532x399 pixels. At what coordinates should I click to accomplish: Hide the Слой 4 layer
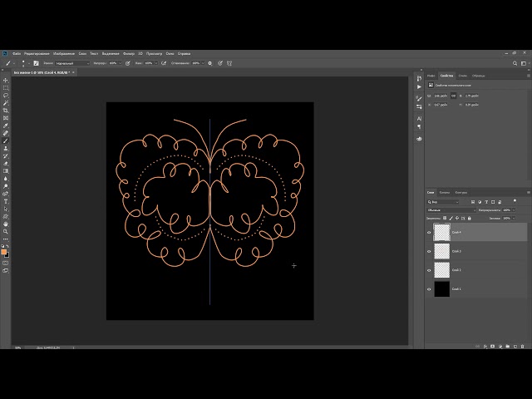pyautogui.click(x=429, y=233)
